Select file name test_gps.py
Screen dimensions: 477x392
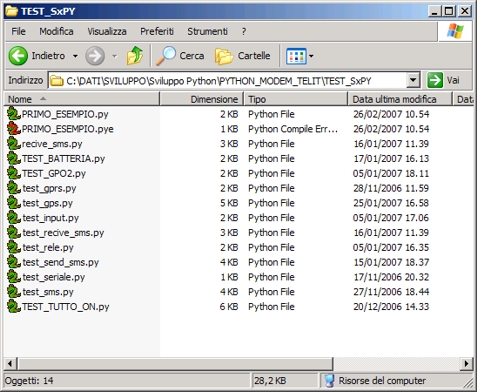click(x=47, y=203)
